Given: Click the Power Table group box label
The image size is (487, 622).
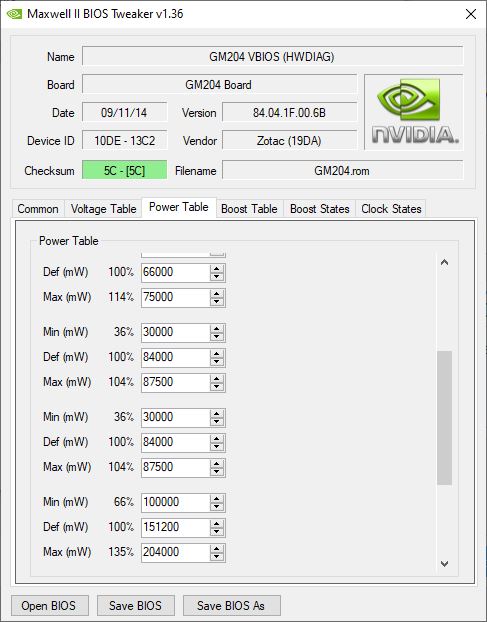Looking at the screenshot, I should 69,241.
